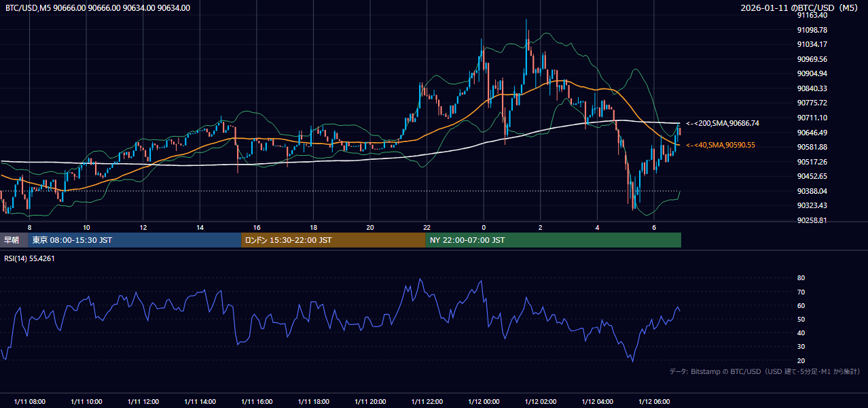This screenshot has height=408, width=868.
Task: Click the 1/11 12:00 date label
Action: click(x=143, y=402)
